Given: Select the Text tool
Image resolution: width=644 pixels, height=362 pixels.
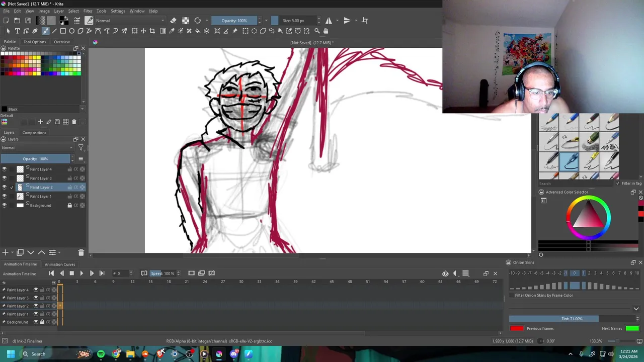Looking at the screenshot, I should click(17, 31).
